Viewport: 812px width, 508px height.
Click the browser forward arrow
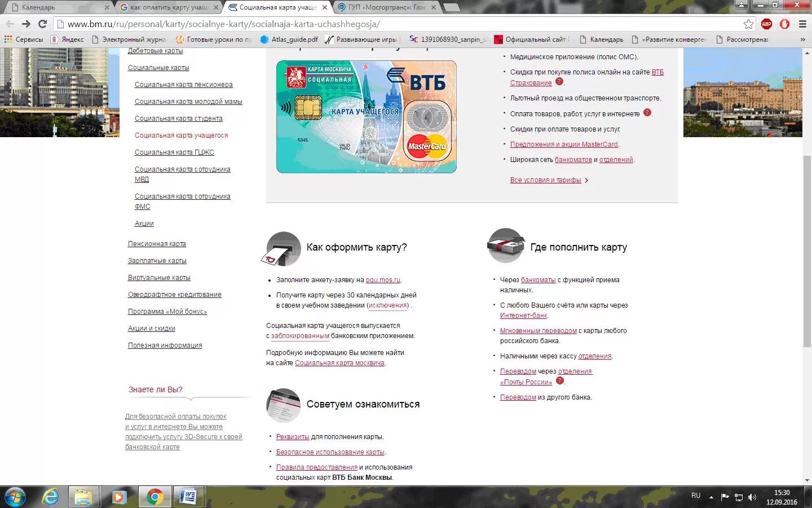tap(26, 24)
